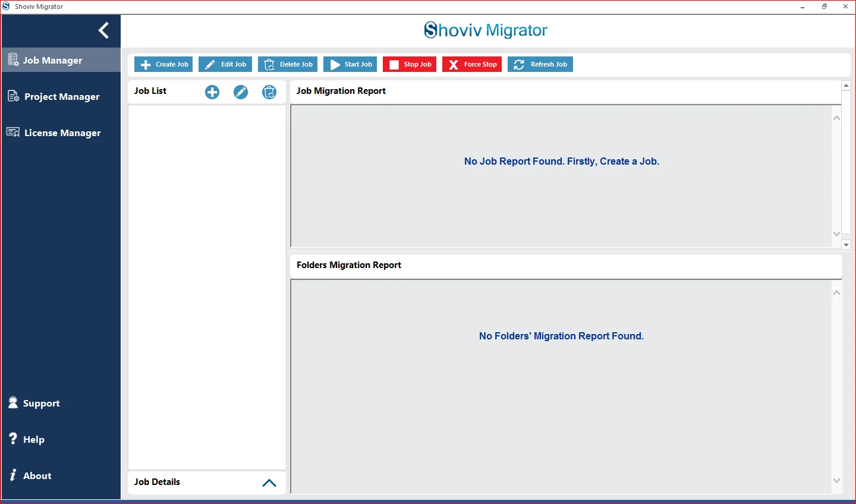Close the Shoviv Migrator window
This screenshot has width=856, height=504.
click(845, 7)
